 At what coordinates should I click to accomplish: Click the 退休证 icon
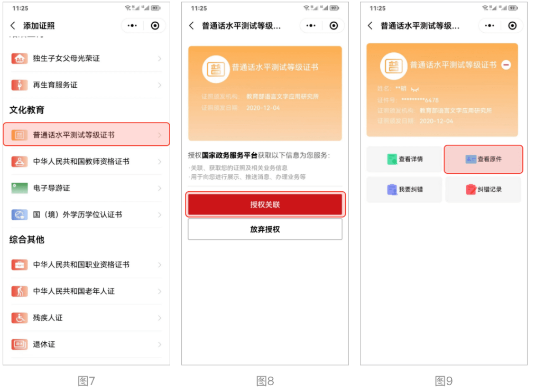(20, 344)
